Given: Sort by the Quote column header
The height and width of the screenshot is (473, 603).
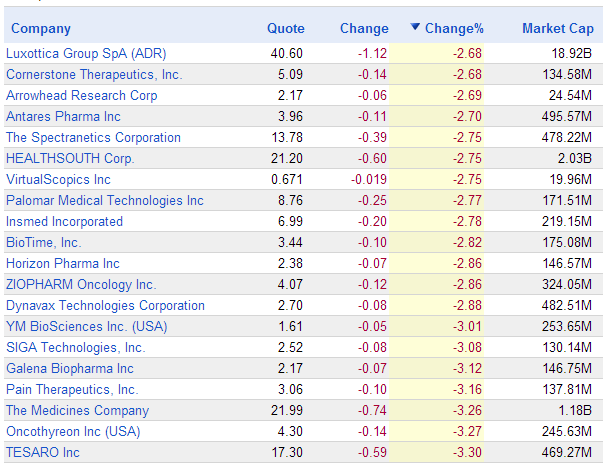Looking at the screenshot, I should pyautogui.click(x=286, y=29).
